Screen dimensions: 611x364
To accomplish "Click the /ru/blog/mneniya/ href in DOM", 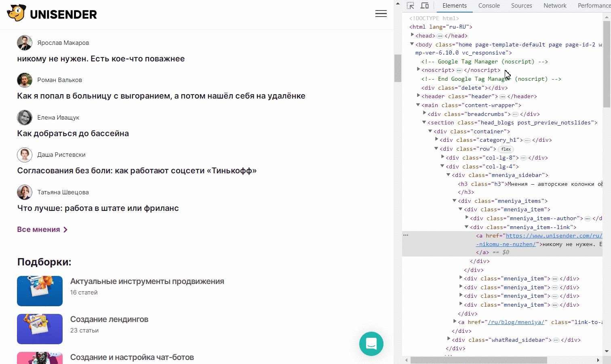I will pyautogui.click(x=516, y=322).
